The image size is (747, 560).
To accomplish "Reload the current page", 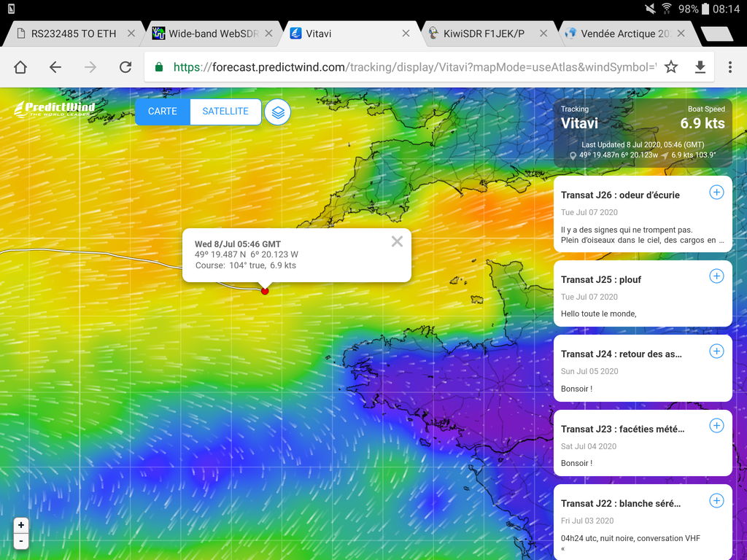I will pyautogui.click(x=125, y=67).
